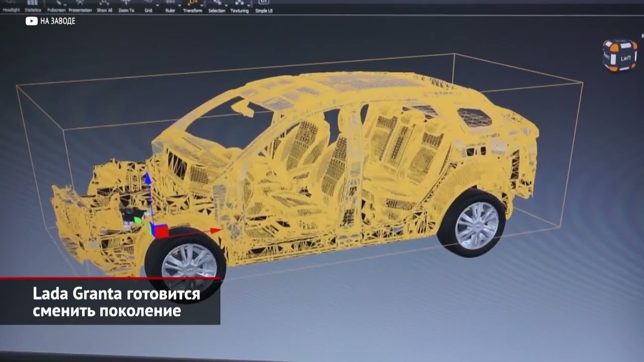This screenshot has width=644, height=362.
Task: Expand the Texturing dropdown arrow
Action: point(249,5)
